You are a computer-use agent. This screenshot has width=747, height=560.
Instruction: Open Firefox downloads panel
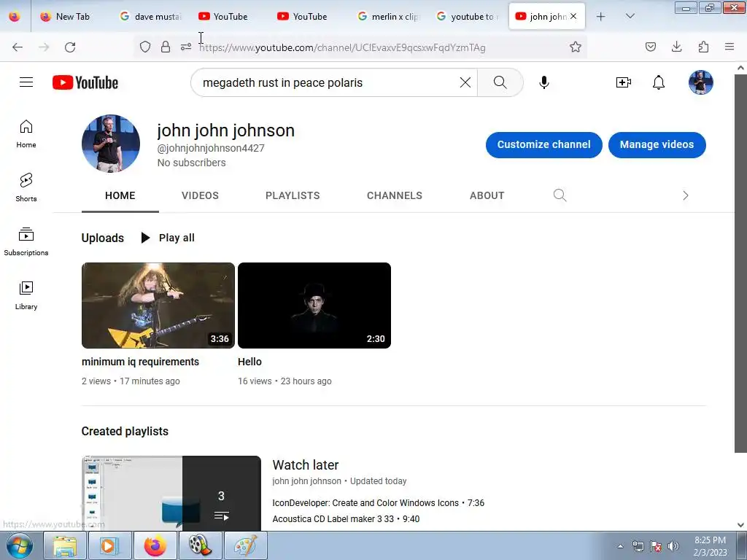pyautogui.click(x=676, y=47)
